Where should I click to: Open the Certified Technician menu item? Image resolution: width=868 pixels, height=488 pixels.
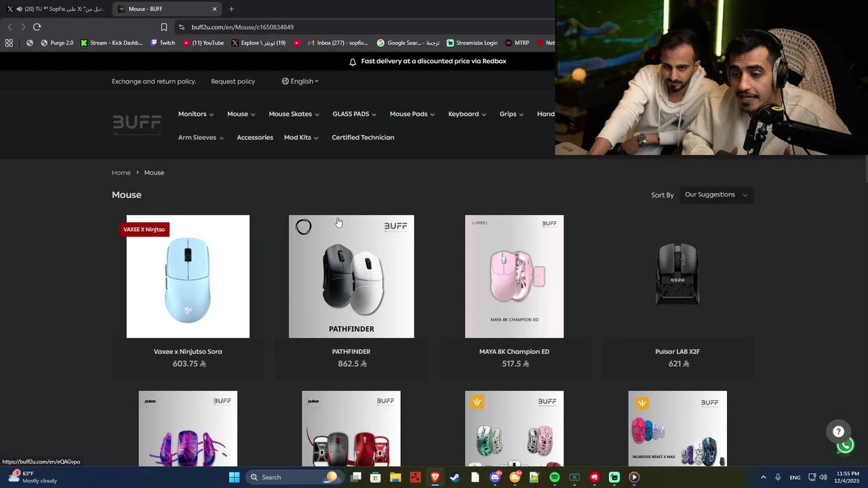363,138
